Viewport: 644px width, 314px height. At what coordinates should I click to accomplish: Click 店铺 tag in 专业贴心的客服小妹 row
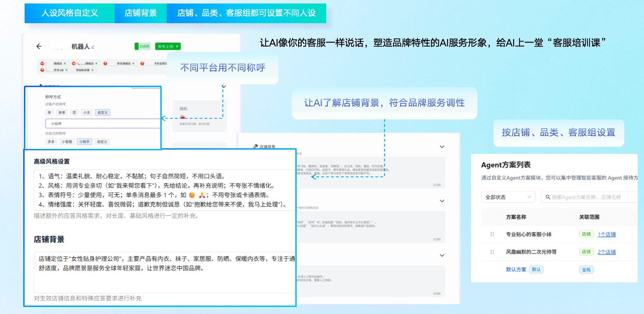[586, 234]
